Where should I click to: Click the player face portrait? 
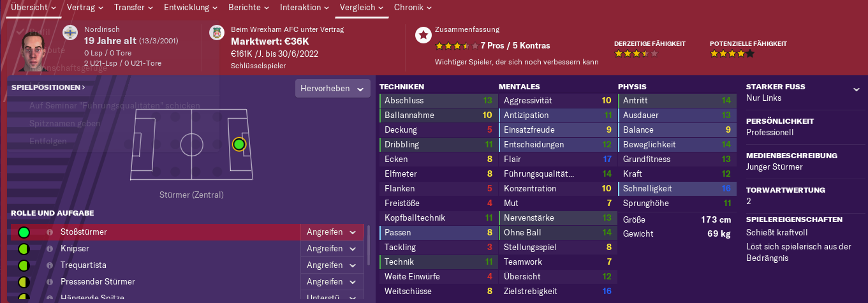(x=37, y=52)
